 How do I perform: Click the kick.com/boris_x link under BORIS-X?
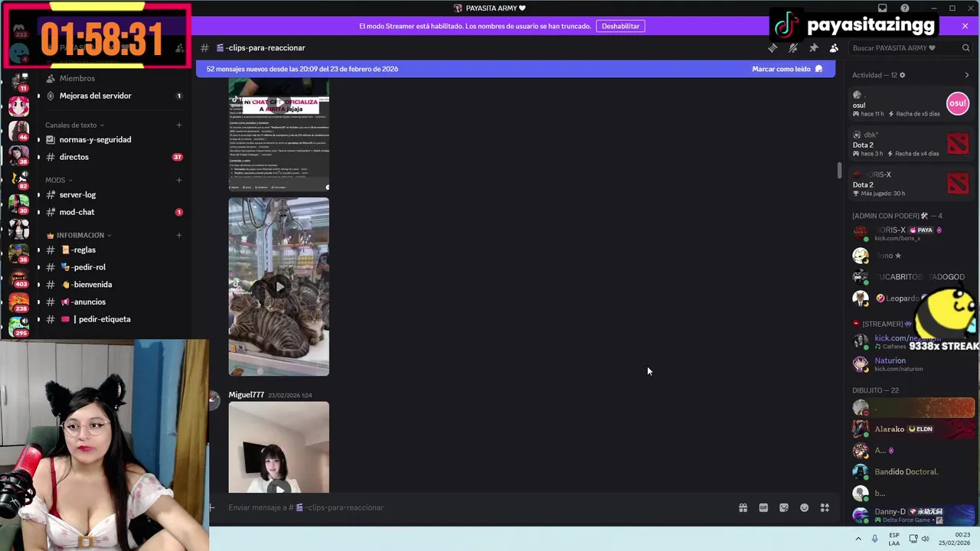(897, 239)
